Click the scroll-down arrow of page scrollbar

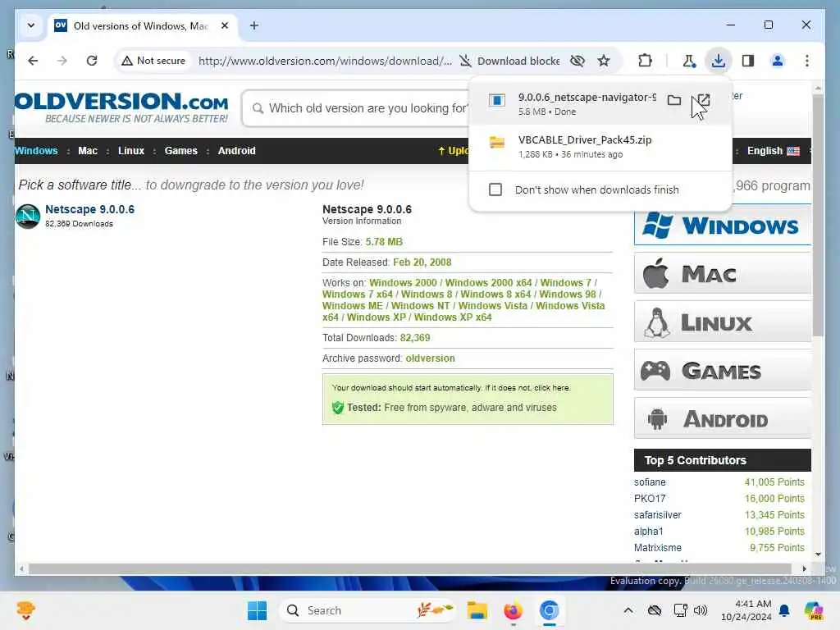click(818, 555)
